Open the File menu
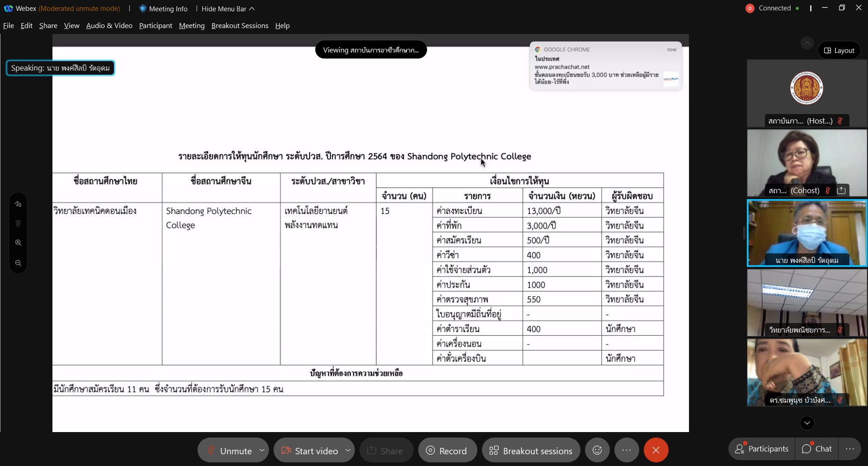The height and width of the screenshot is (466, 868). click(x=9, y=26)
